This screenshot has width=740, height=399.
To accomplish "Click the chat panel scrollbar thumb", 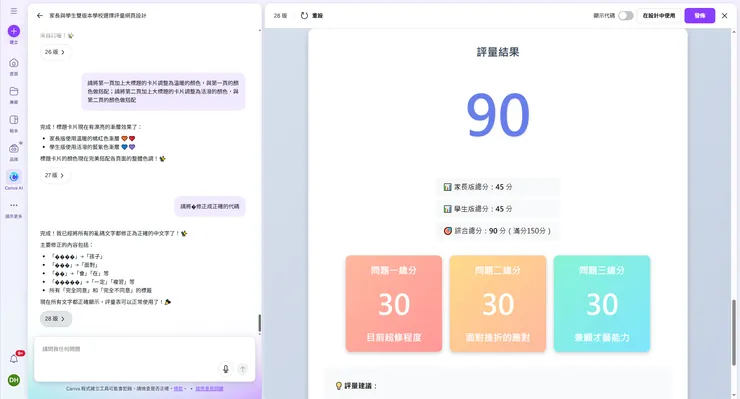I will coord(259,323).
